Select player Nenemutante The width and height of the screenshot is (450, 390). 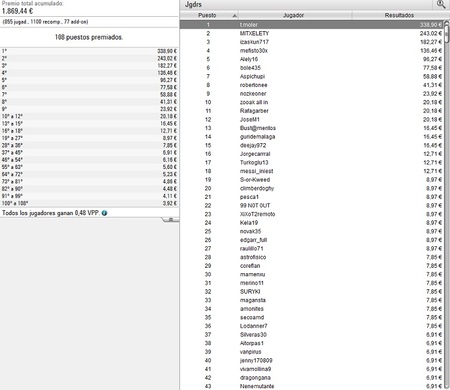click(x=257, y=386)
